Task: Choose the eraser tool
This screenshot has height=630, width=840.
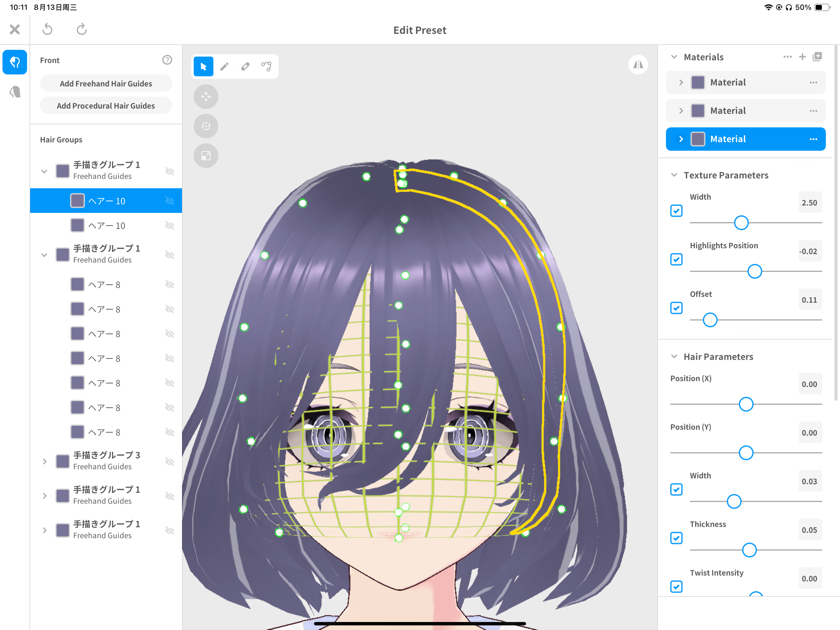Action: click(x=245, y=67)
